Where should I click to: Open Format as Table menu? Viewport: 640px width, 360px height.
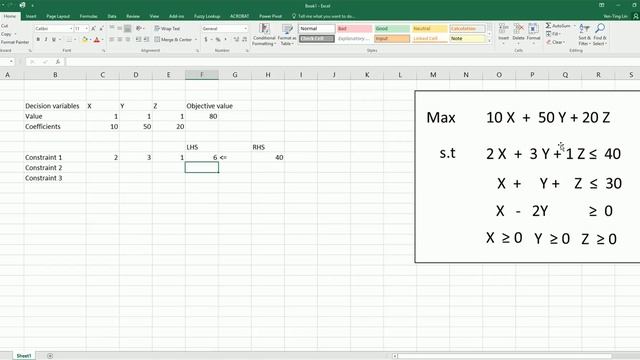(287, 34)
